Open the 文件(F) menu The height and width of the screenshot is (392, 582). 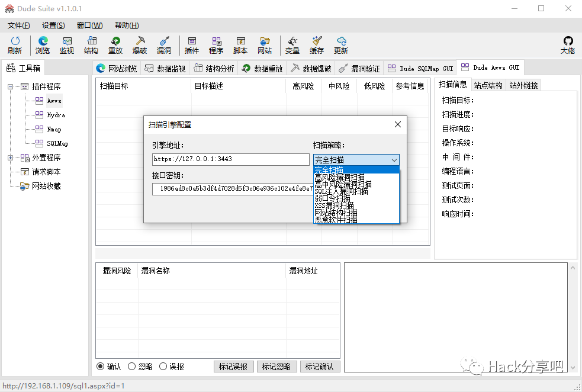point(18,25)
